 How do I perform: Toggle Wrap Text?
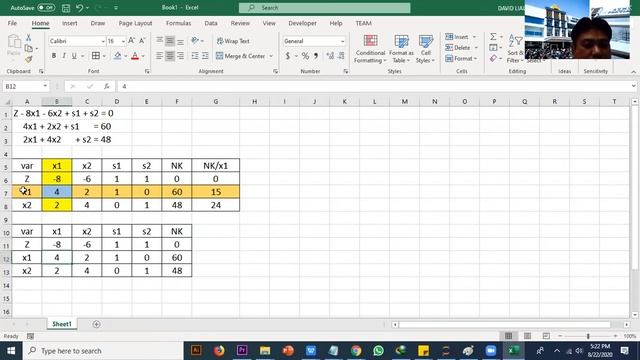tap(233, 41)
